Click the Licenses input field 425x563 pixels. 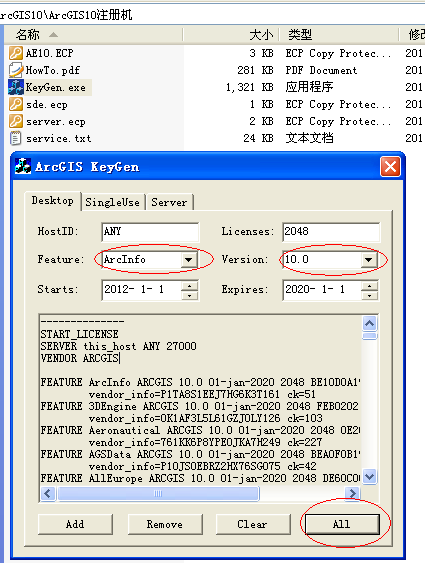pos(331,231)
